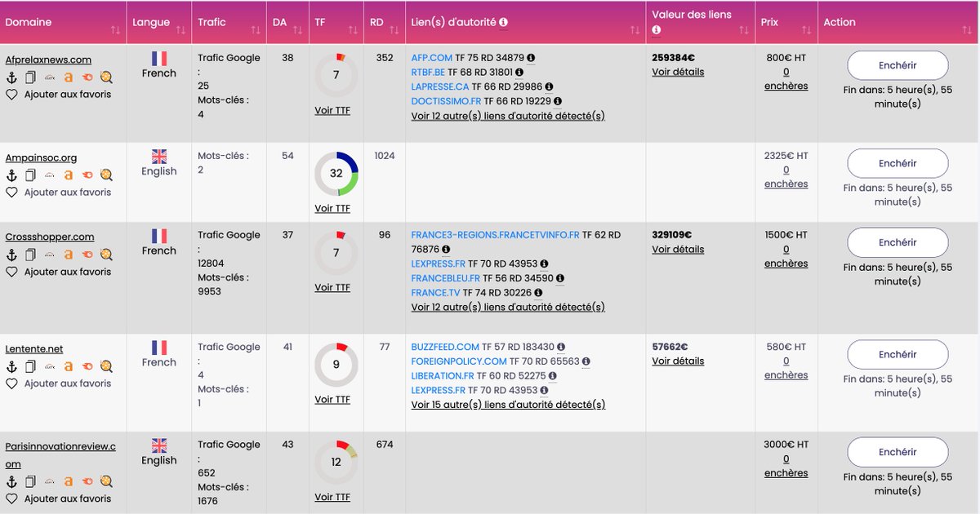Screen dimensions: 980x514
Task: Open the Semrush flame icon for Lentente.net
Action: (87, 366)
